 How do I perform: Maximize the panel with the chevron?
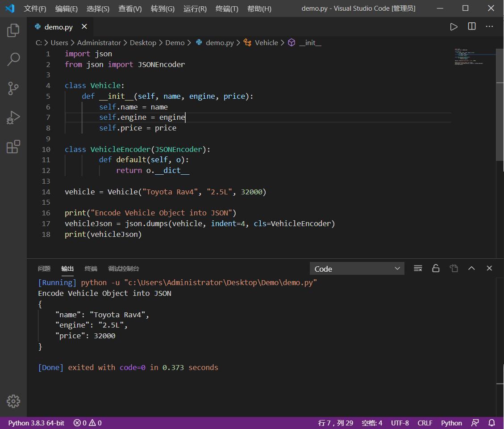pos(471,268)
